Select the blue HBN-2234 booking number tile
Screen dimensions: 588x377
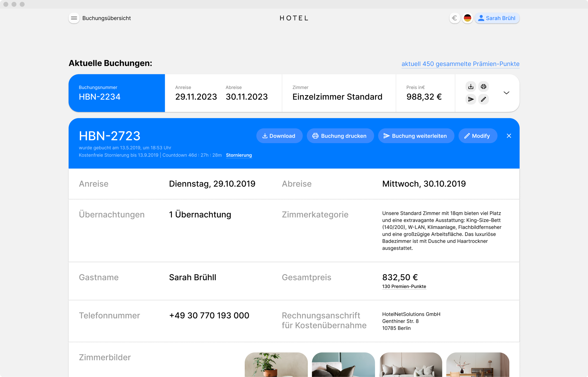(x=117, y=93)
